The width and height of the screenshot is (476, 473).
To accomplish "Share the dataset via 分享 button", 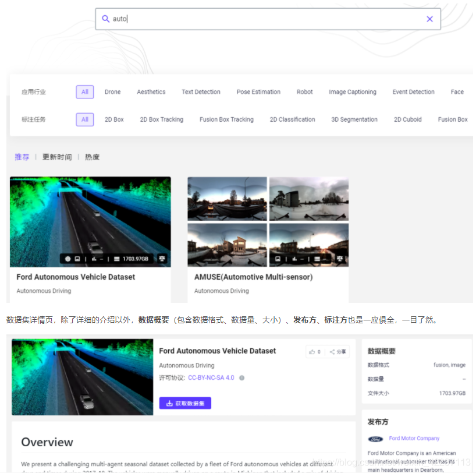I will [x=338, y=352].
